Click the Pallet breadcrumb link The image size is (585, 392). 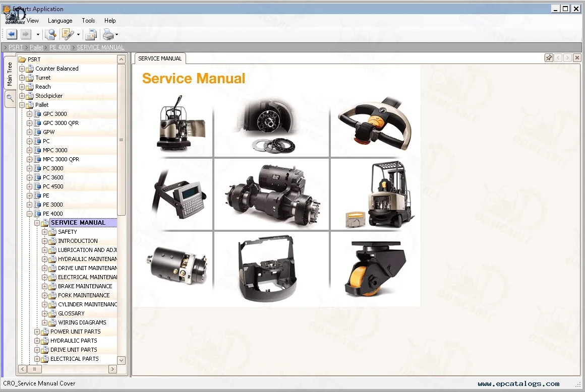point(36,47)
